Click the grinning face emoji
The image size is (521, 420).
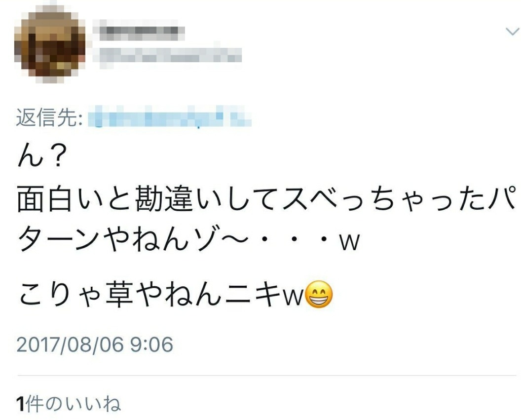click(x=319, y=294)
